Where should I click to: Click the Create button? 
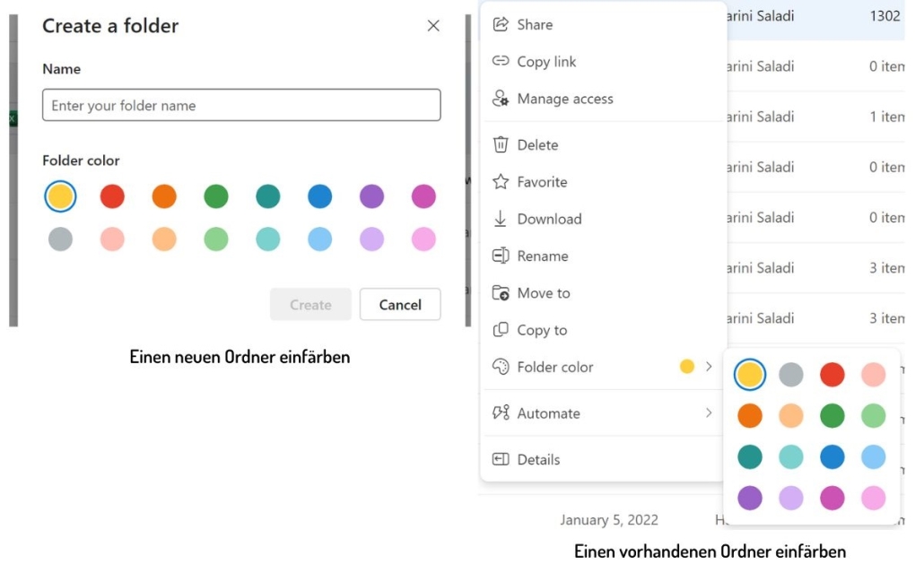click(310, 305)
